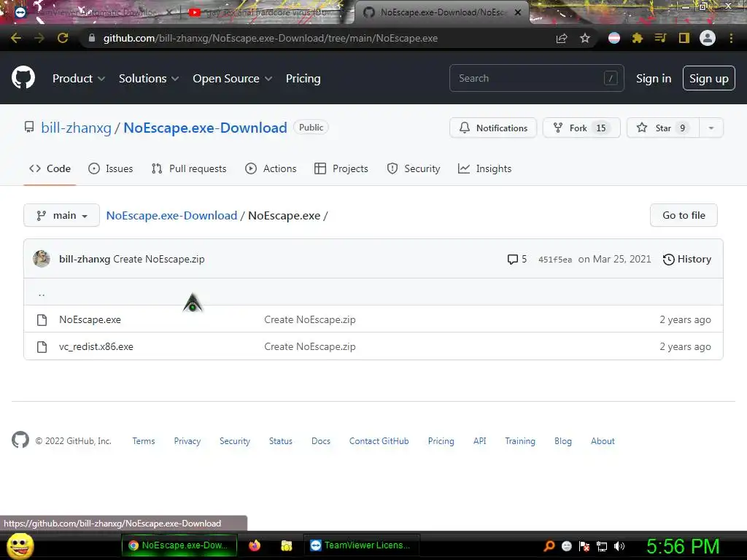Open the Pull requests tab
747x560 pixels.
[189, 168]
